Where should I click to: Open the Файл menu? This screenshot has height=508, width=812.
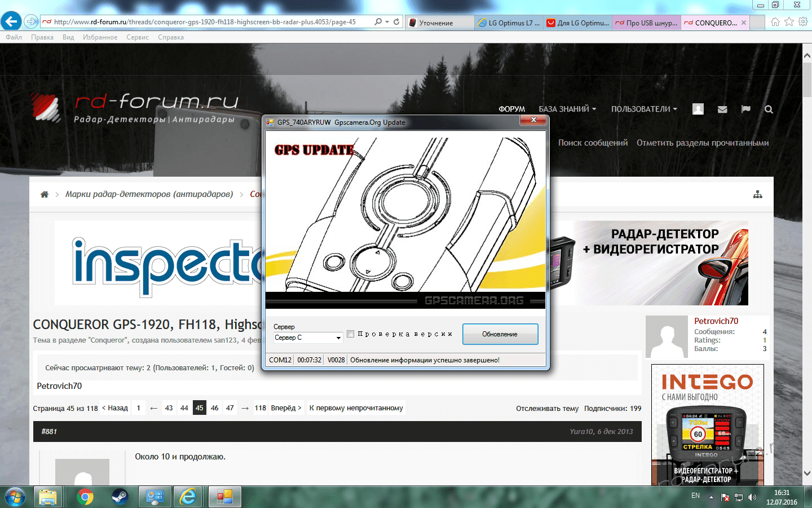tap(14, 37)
